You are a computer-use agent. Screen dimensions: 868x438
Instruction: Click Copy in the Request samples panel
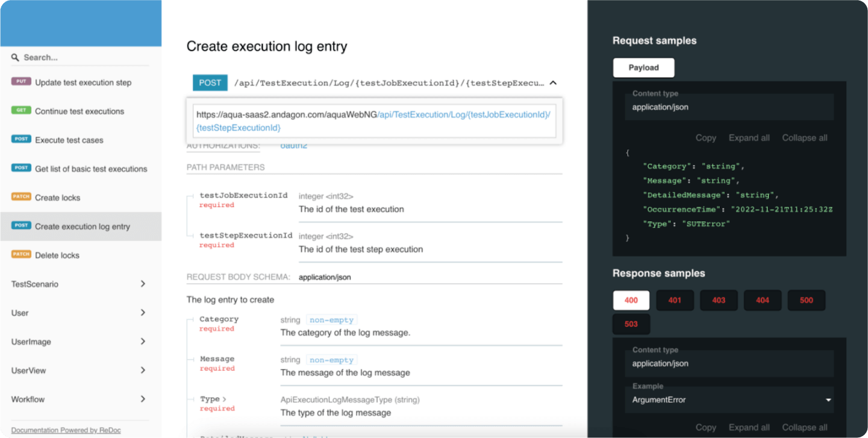705,137
